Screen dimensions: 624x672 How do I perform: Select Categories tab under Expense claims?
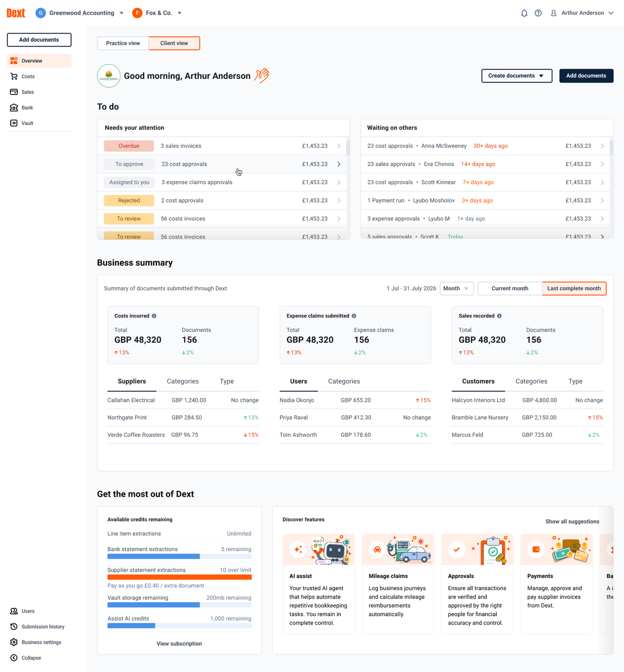pos(344,381)
